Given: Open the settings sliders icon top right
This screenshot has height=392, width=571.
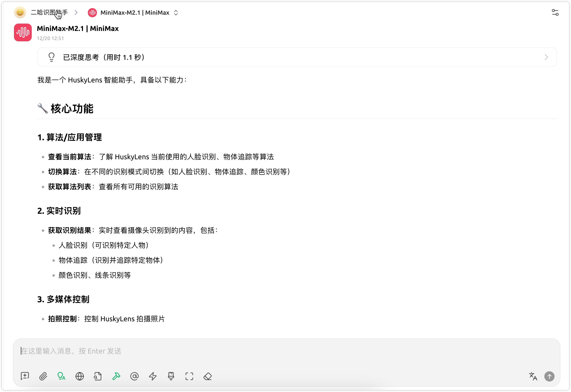Looking at the screenshot, I should click(555, 12).
